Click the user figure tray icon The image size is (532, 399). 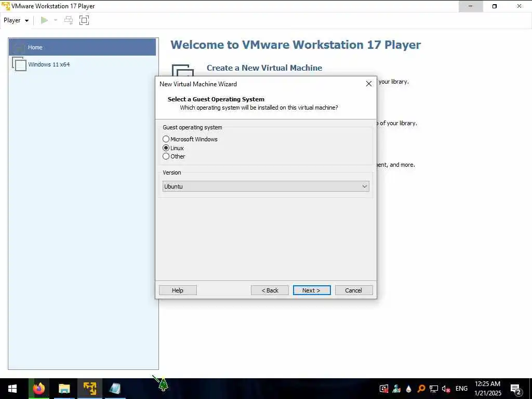click(396, 389)
